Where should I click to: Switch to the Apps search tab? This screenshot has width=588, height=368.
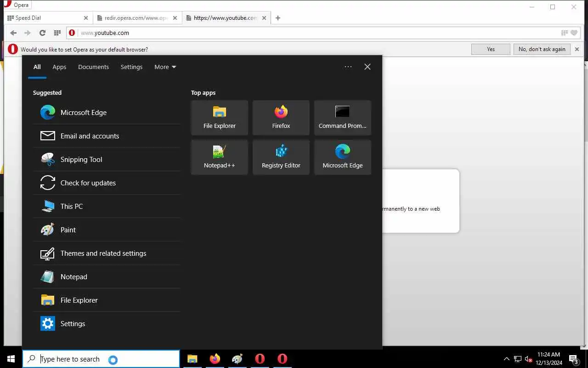(x=59, y=67)
